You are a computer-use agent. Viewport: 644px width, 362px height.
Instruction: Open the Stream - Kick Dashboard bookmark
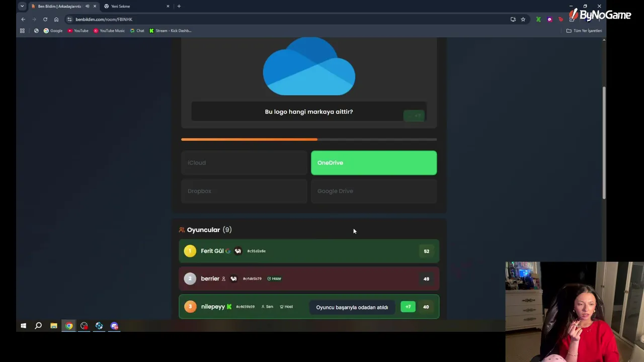click(171, 31)
